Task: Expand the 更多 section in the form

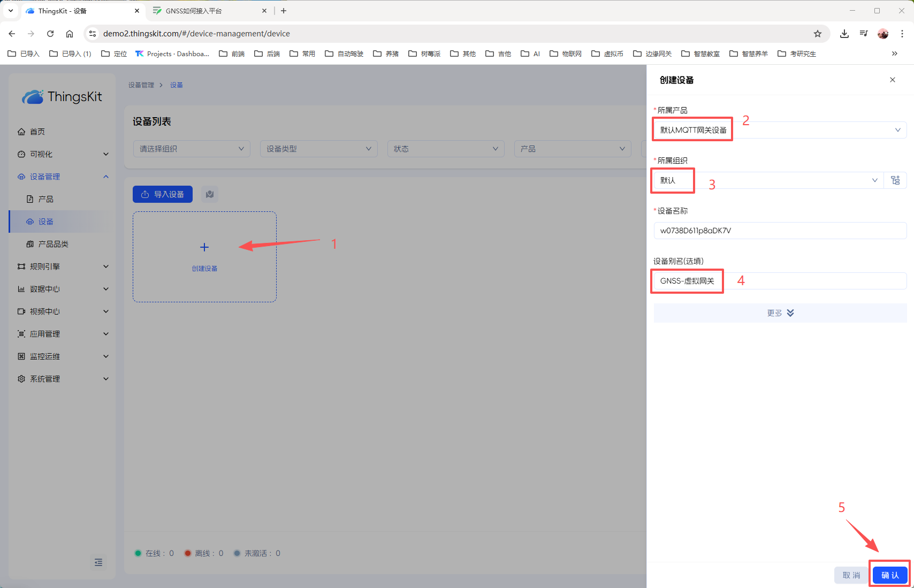Action: tap(780, 313)
